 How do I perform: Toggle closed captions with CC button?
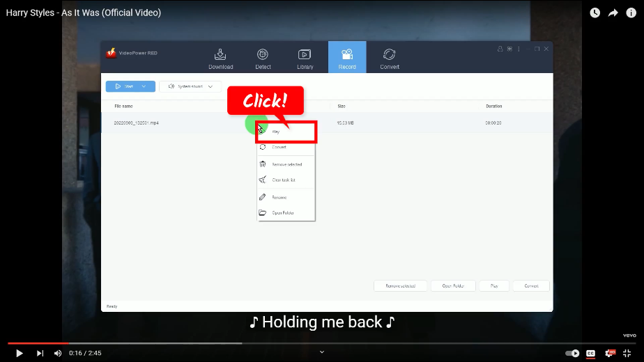(x=590, y=353)
